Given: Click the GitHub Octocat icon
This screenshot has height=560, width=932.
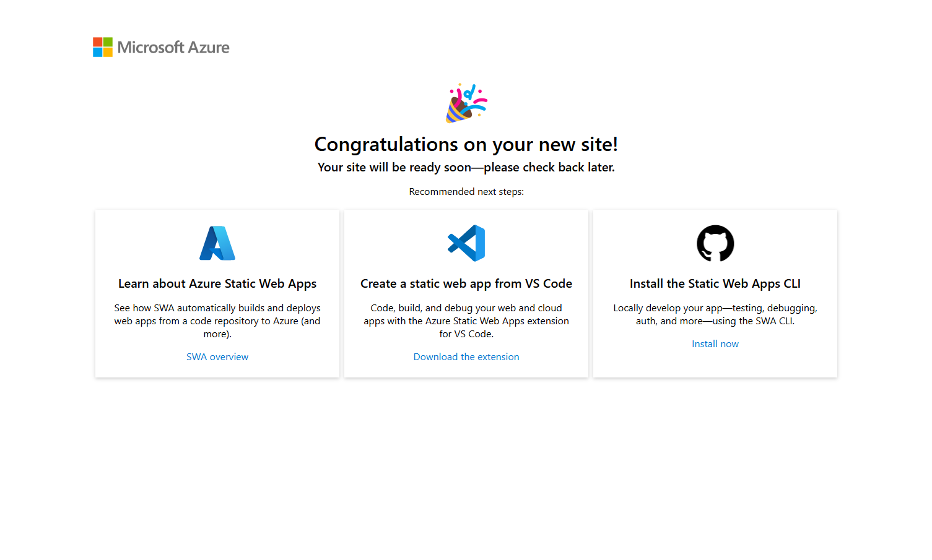Looking at the screenshot, I should [x=715, y=243].
